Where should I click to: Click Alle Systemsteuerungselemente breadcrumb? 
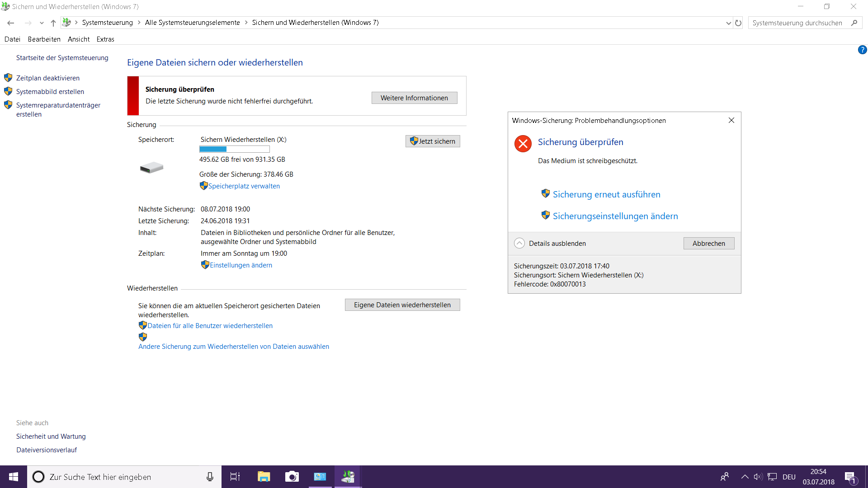[x=193, y=23]
